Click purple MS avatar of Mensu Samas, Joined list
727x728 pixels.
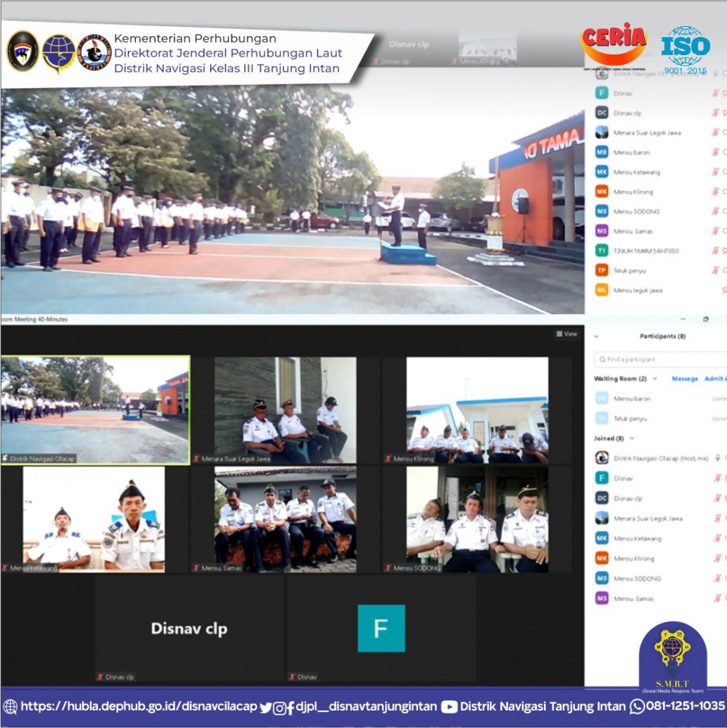pyautogui.click(x=602, y=598)
